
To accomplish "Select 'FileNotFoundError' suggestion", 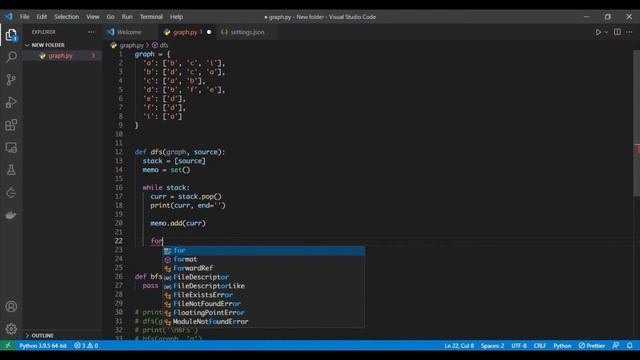I will [264, 304].
